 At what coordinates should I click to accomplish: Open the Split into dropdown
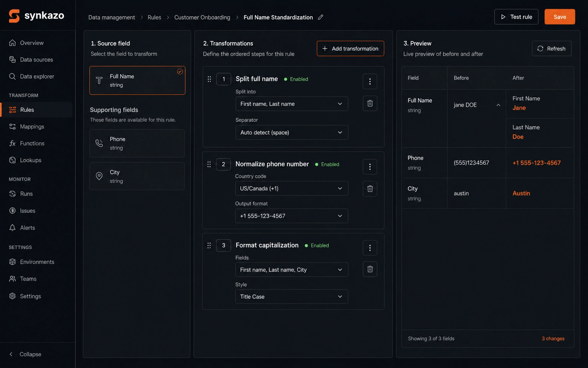click(x=292, y=104)
